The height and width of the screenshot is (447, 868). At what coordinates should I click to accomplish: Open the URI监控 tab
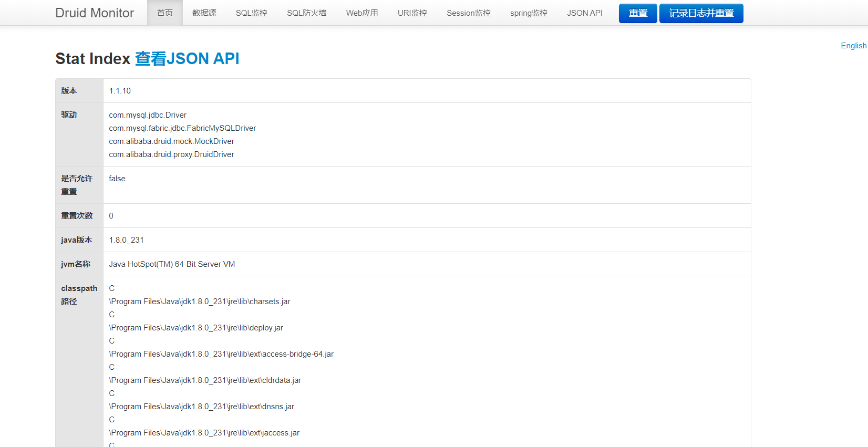(412, 13)
